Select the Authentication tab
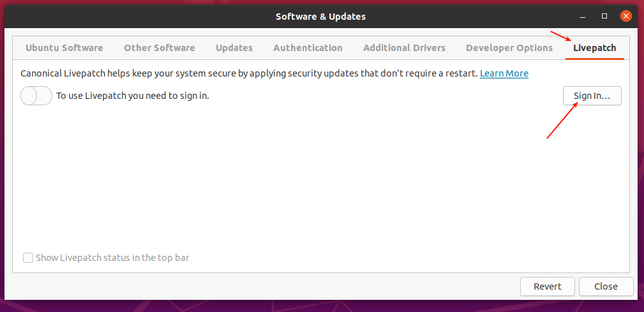The width and height of the screenshot is (644, 312). coord(308,48)
